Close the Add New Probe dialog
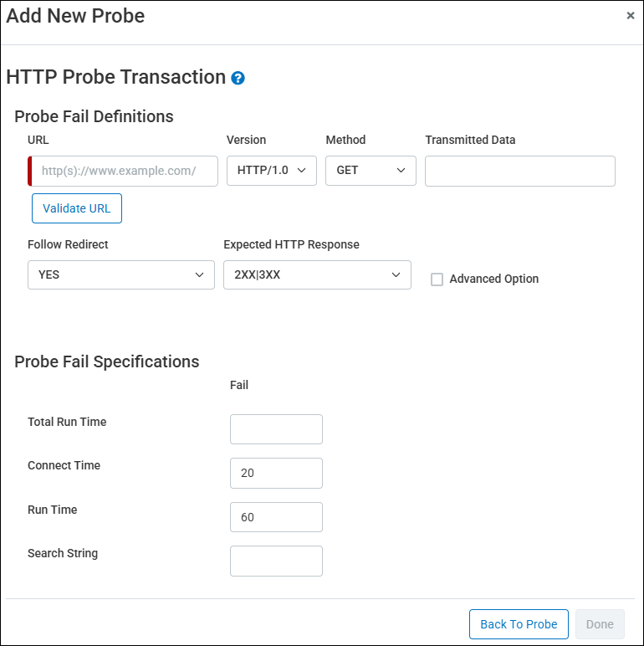Image resolution: width=644 pixels, height=646 pixels. 631,16
